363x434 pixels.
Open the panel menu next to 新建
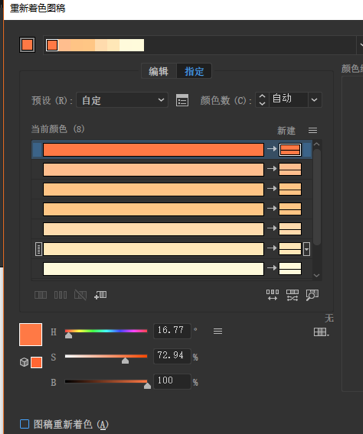(312, 130)
